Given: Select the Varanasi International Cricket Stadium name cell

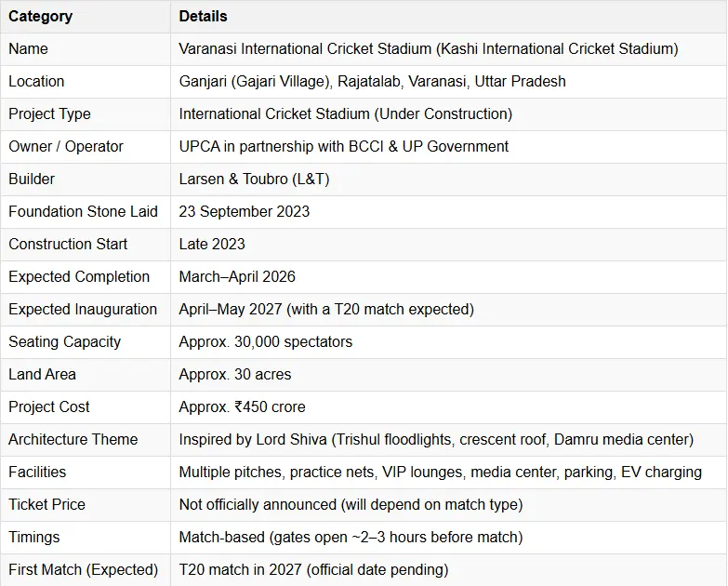Looking at the screenshot, I should (x=429, y=48).
